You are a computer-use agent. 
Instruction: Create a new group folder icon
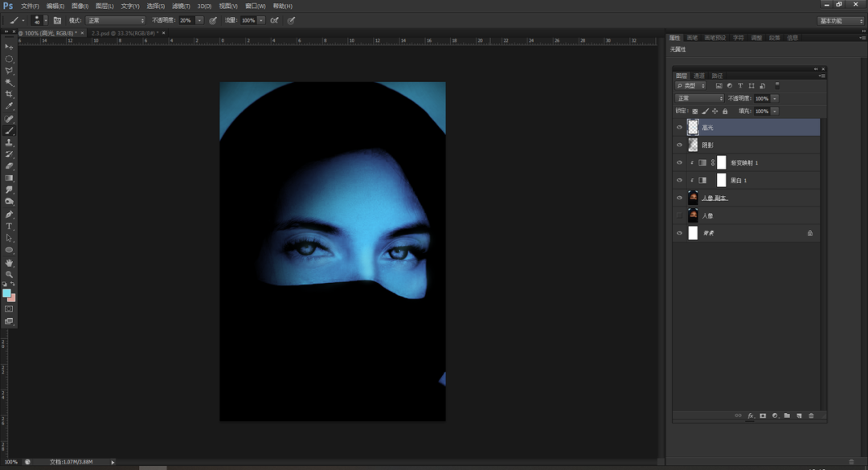point(787,415)
